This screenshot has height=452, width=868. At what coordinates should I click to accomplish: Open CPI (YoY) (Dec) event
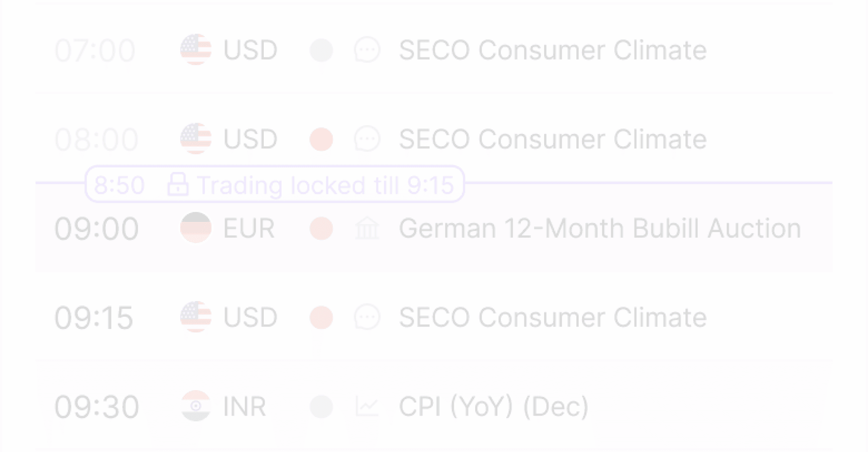point(494,406)
